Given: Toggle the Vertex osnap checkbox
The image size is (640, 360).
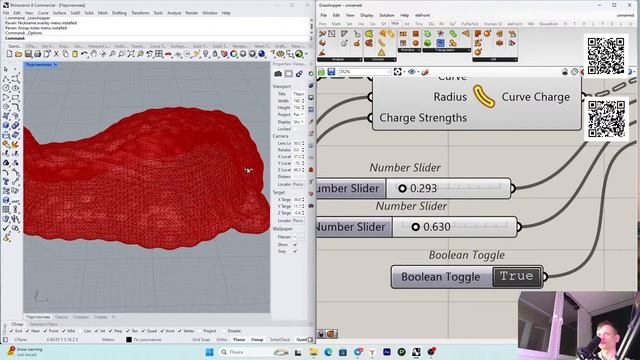Looking at the screenshot, I should click(180, 331).
